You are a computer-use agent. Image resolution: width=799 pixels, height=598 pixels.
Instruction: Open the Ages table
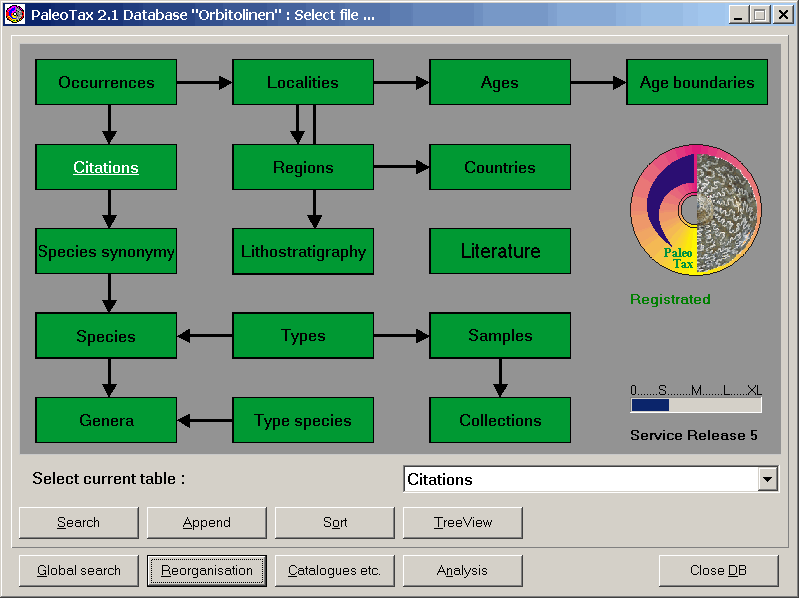[x=500, y=82]
